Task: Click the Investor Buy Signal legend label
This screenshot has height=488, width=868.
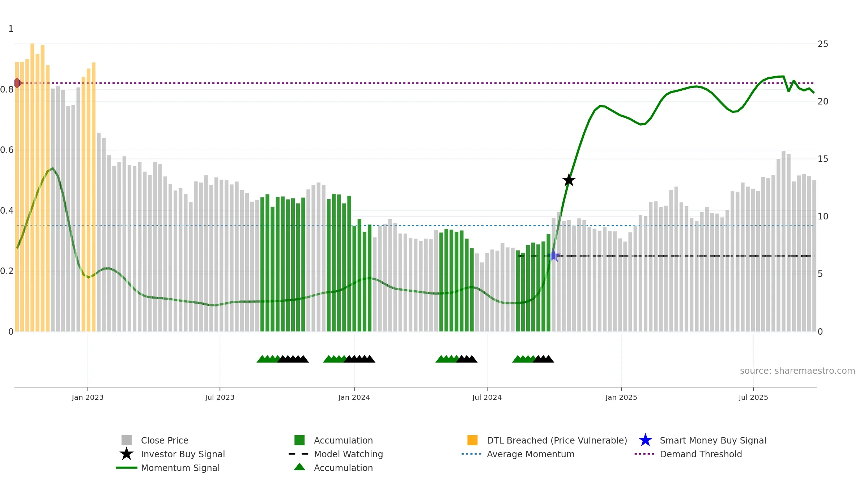Action: (183, 454)
